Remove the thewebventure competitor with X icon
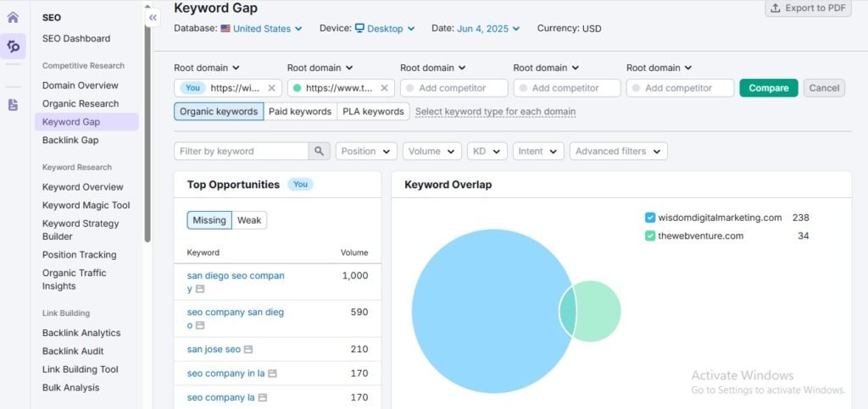The image size is (868, 409). pyautogui.click(x=384, y=88)
